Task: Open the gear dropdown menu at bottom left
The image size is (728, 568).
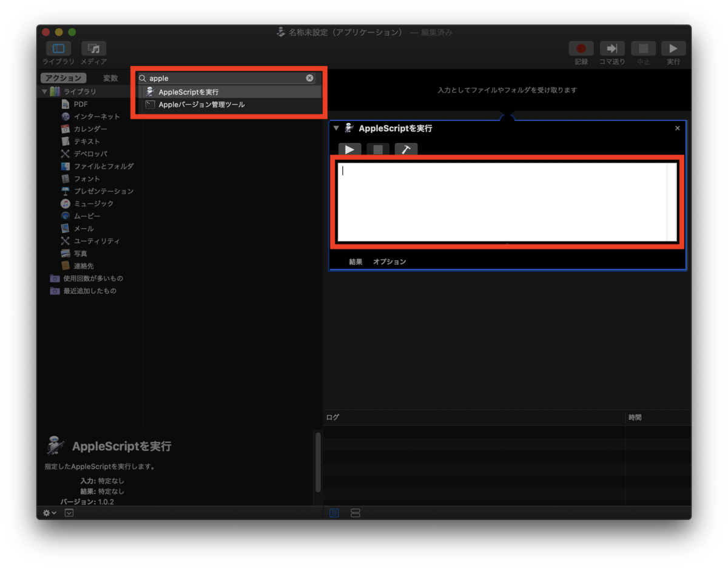Action: pyautogui.click(x=49, y=513)
